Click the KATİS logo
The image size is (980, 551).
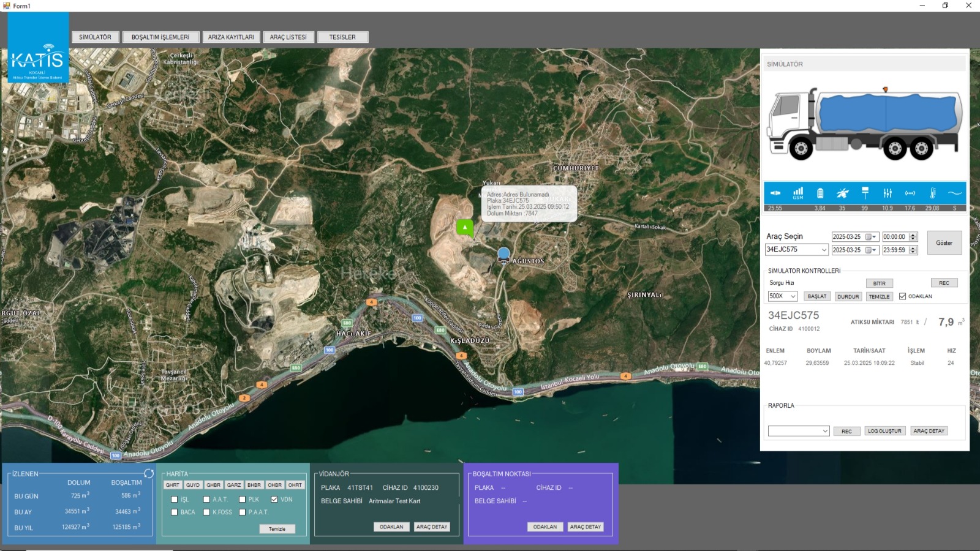tap(38, 48)
